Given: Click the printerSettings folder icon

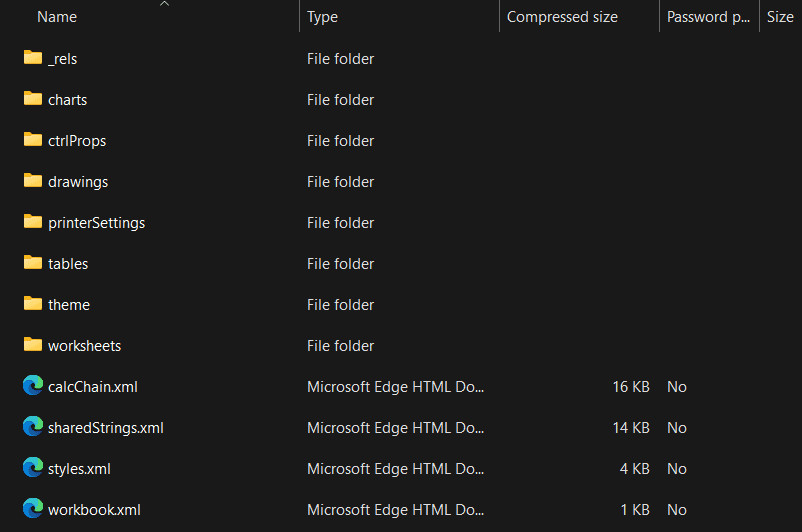Looking at the screenshot, I should [33, 222].
